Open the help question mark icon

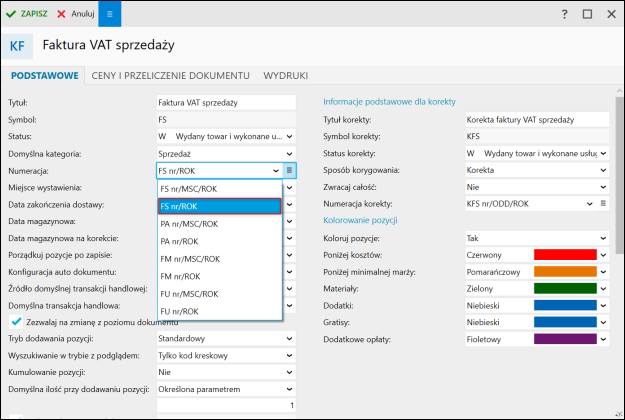[x=564, y=14]
